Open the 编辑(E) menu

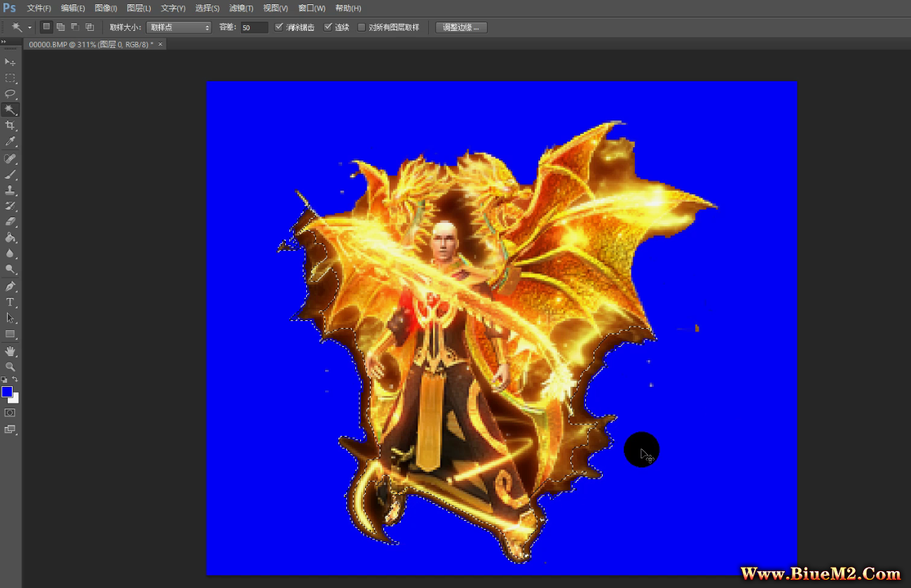(x=73, y=8)
